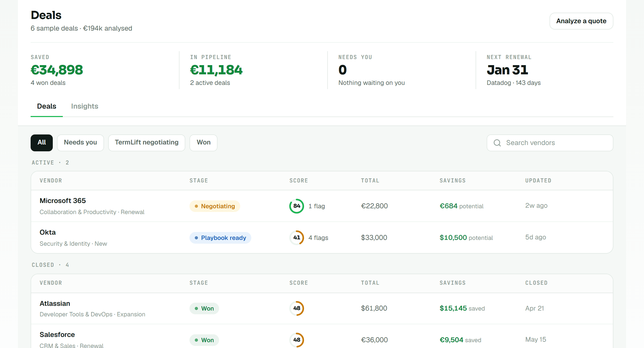This screenshot has height=348, width=644.
Task: Filter deals by Needs you
Action: tap(80, 143)
